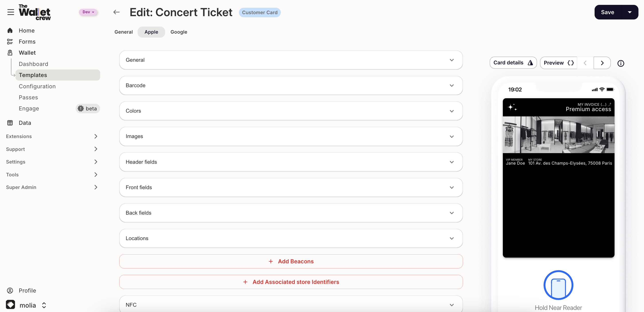
Task: Click the back arrow icon
Action: tap(116, 12)
